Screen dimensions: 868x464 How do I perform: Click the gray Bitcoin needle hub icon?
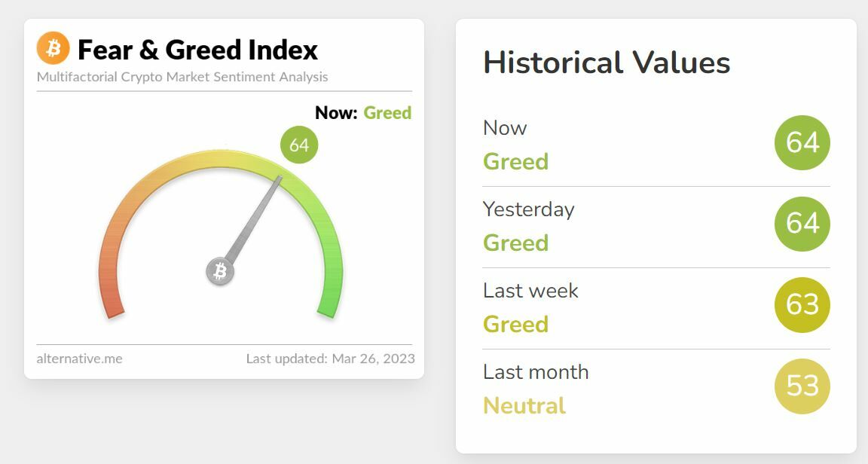pyautogui.click(x=220, y=271)
